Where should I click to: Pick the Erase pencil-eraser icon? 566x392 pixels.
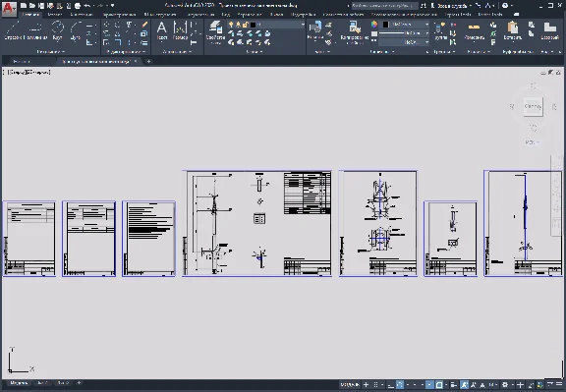(x=144, y=25)
